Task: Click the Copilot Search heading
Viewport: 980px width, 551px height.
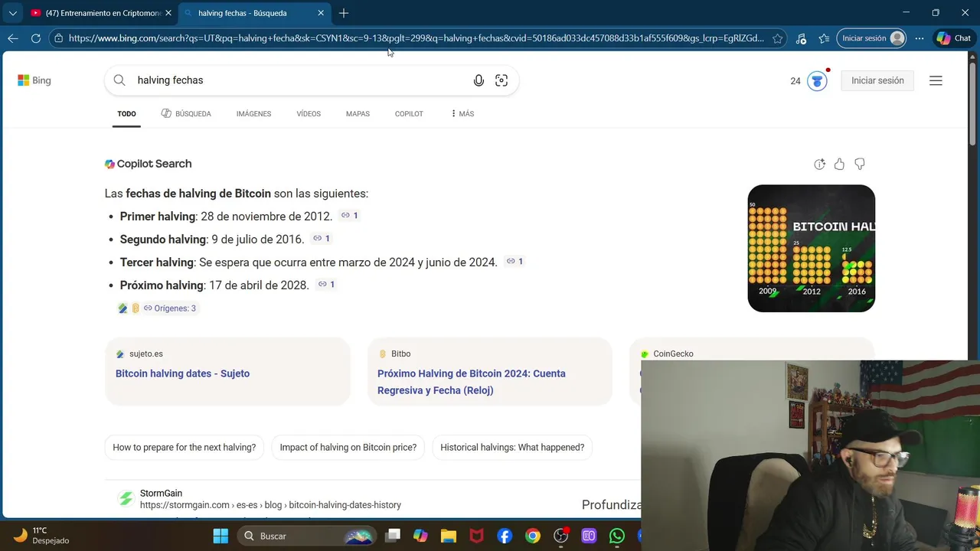Action: (149, 164)
